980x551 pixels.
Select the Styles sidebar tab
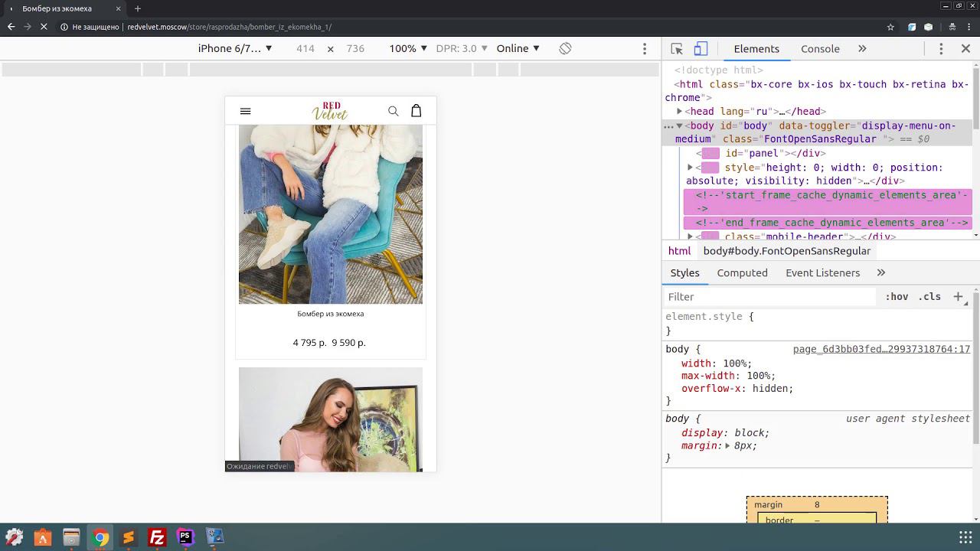click(x=684, y=272)
